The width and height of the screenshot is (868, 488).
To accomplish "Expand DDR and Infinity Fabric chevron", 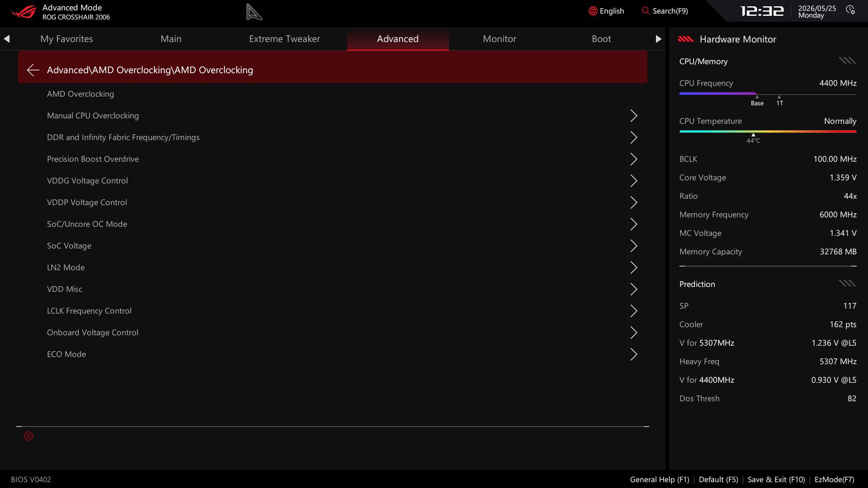I will pyautogui.click(x=634, y=137).
